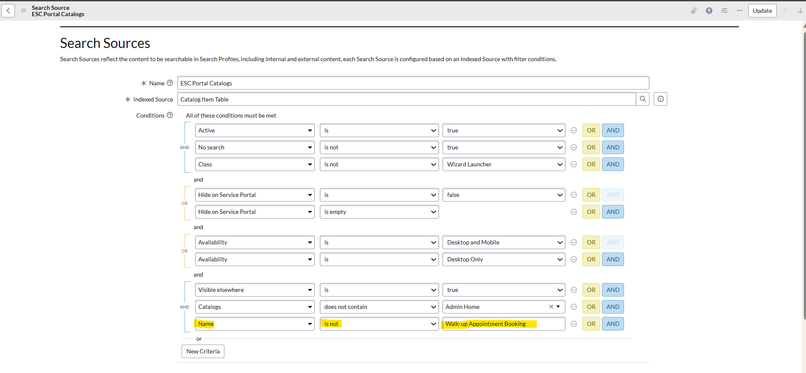Click the Walk-up Appointment Booking value field
The image size is (806, 373).
(504, 324)
